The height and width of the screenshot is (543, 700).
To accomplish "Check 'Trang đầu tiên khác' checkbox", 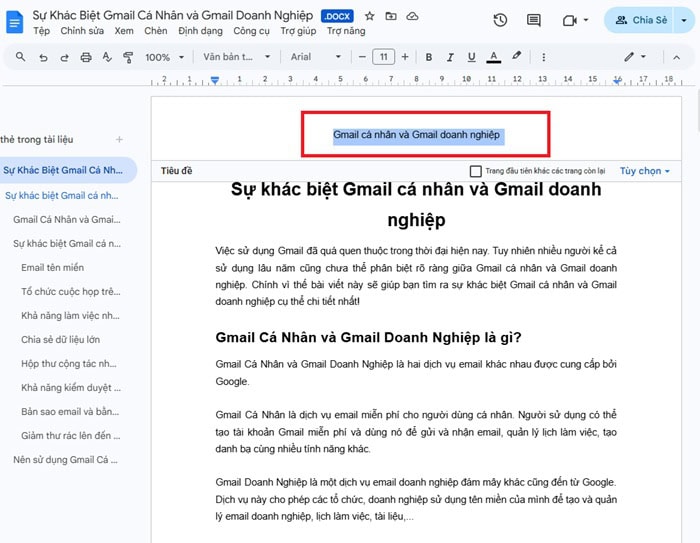I will click(x=476, y=171).
